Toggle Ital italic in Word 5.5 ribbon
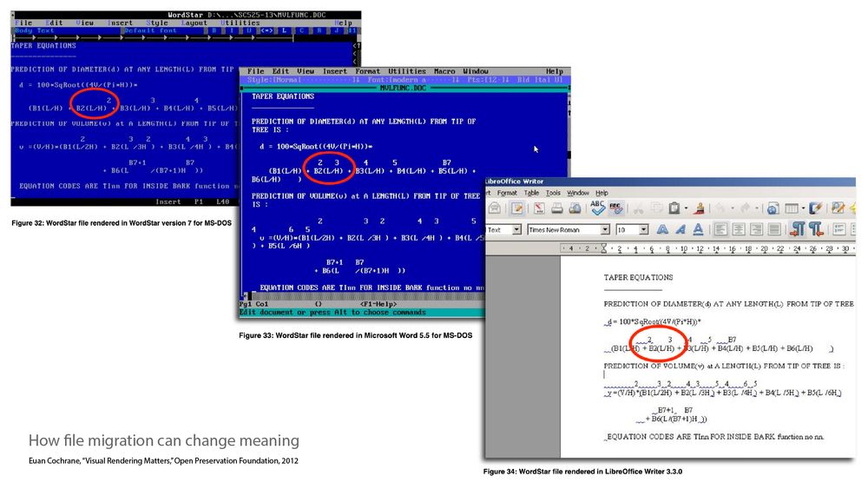This screenshot has width=868, height=489. pos(542,80)
